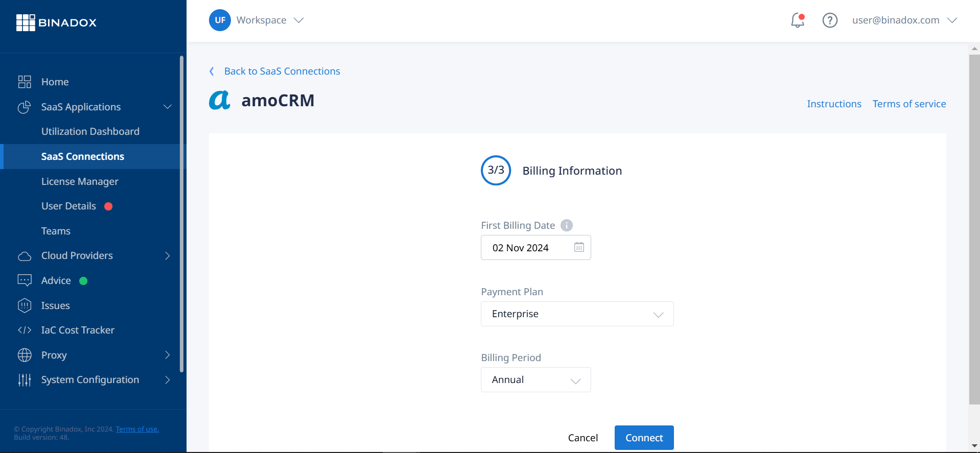The width and height of the screenshot is (980, 453).
Task: Click the amoCRM logo icon
Action: 220,100
